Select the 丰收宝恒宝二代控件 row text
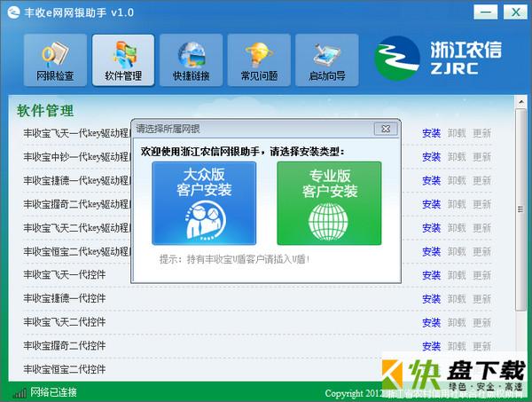 (x=65, y=369)
